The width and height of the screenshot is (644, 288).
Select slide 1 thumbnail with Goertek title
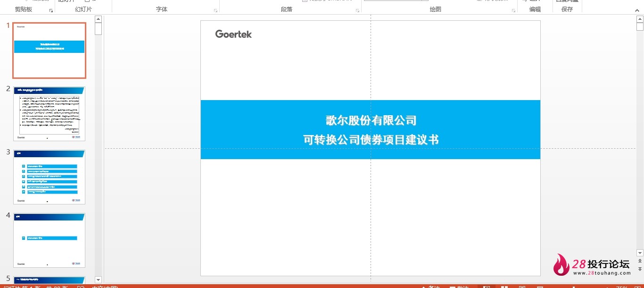coord(50,50)
